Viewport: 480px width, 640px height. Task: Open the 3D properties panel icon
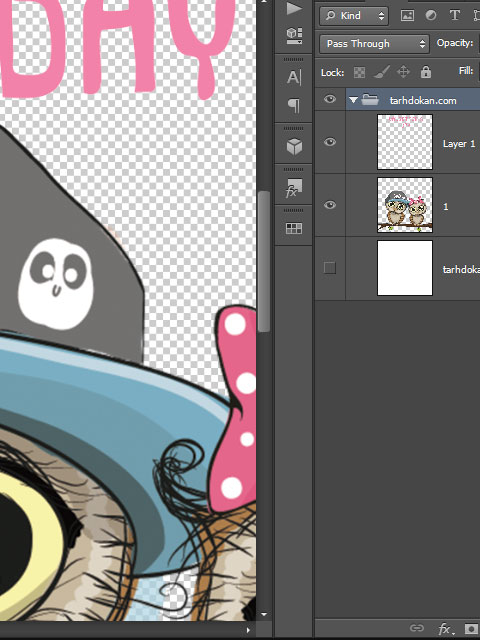294,36
